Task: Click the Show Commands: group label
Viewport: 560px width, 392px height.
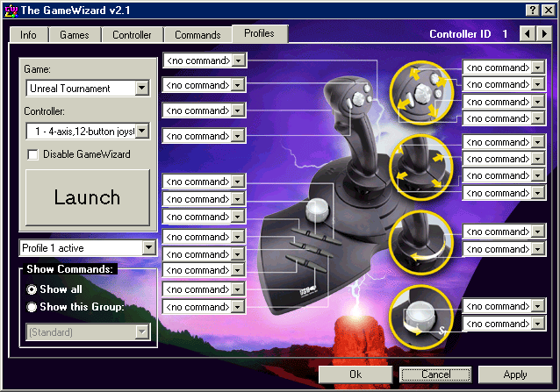Action: 70,269
